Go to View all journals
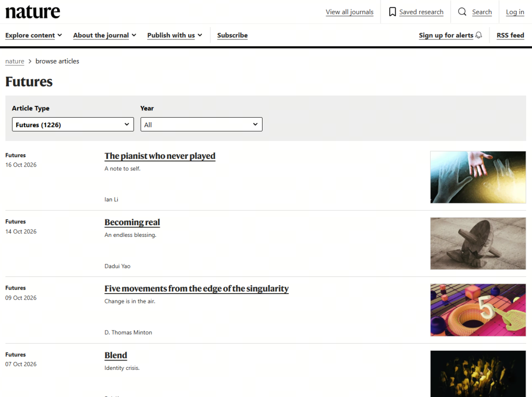532x397 pixels. point(349,12)
